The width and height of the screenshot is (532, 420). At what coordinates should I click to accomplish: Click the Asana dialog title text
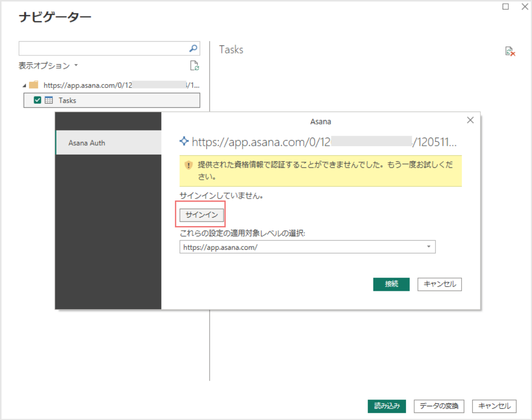click(x=320, y=122)
